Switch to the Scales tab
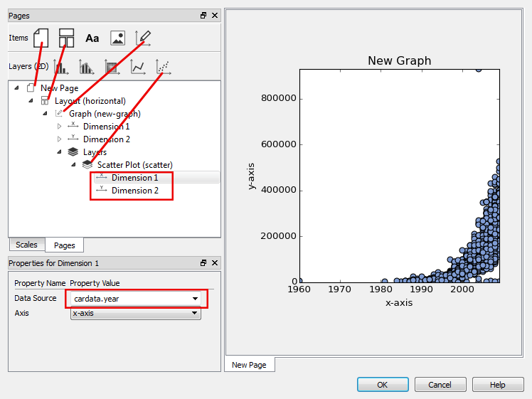Screen dimensions: 532x399 click(x=26, y=245)
